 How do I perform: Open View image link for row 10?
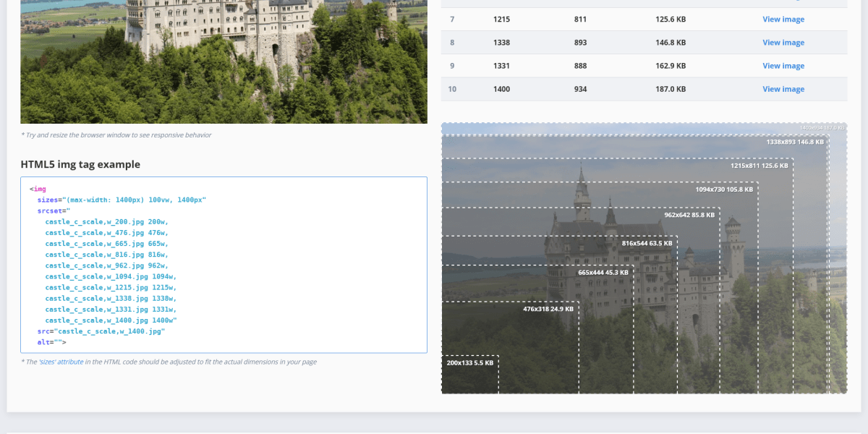[x=783, y=89]
